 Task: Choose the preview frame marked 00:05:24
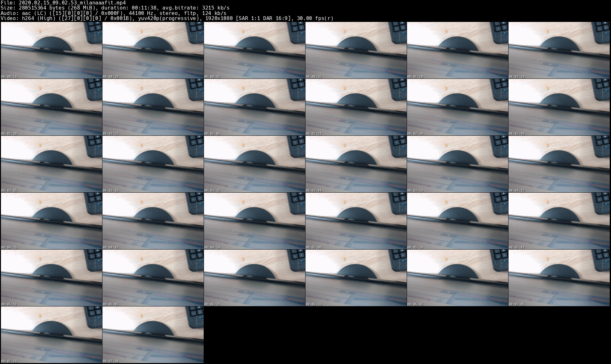coord(458,221)
